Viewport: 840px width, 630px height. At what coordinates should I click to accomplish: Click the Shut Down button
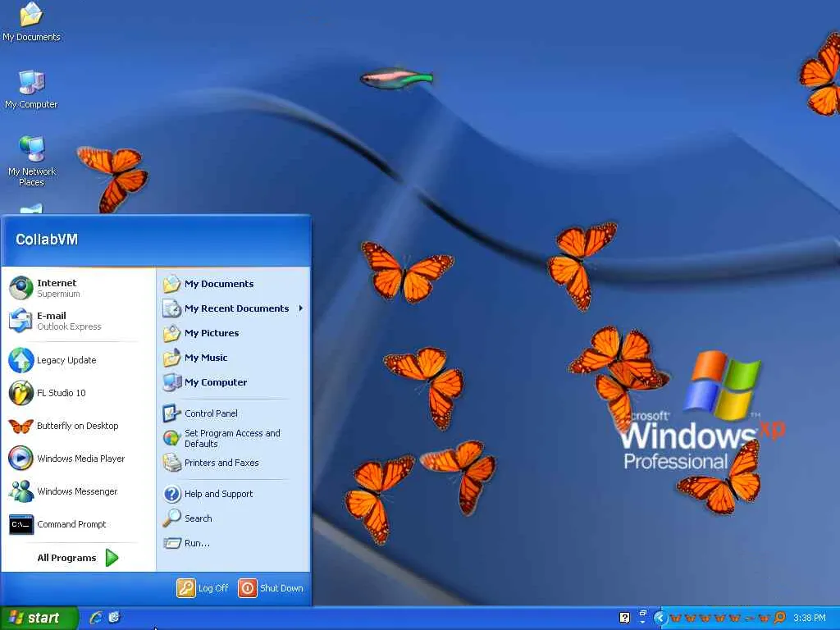(x=271, y=588)
